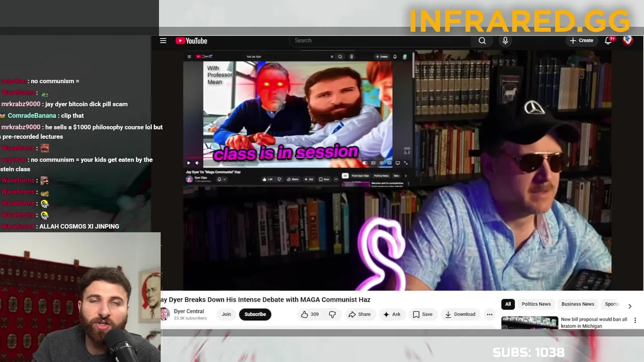The height and width of the screenshot is (362, 644).
Task: Click the '23.5K subscribers' text
Action: (190, 318)
